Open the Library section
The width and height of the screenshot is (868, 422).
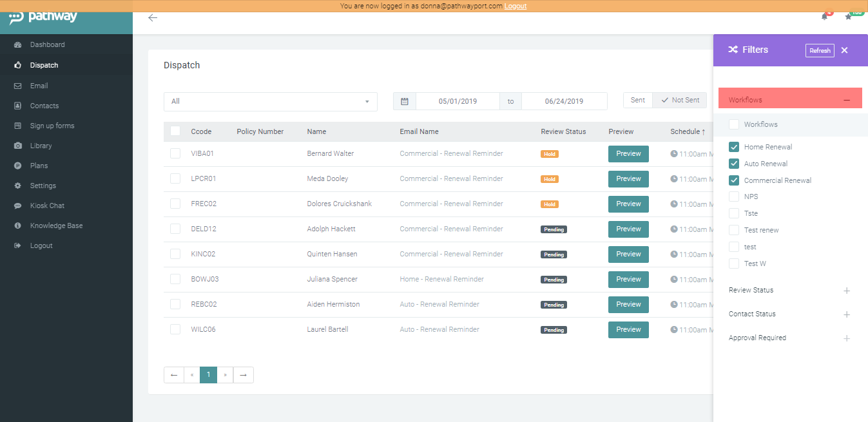tap(40, 145)
